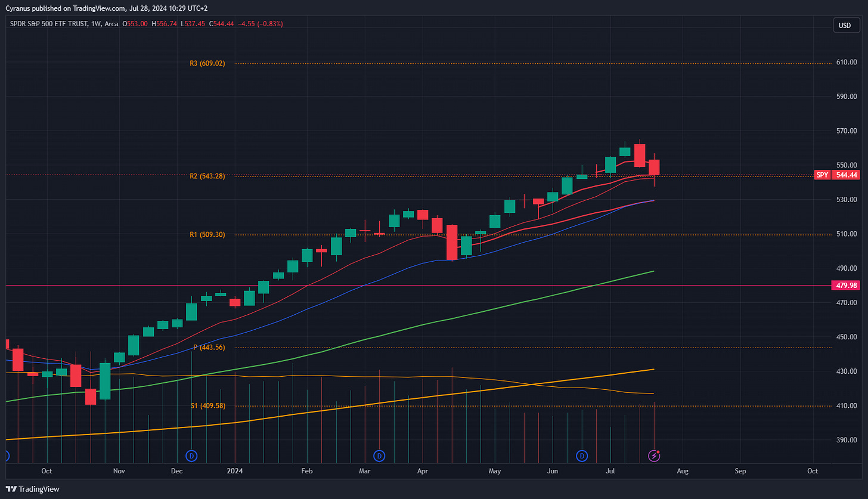Select the red horizontal line at 479.98

417,286
